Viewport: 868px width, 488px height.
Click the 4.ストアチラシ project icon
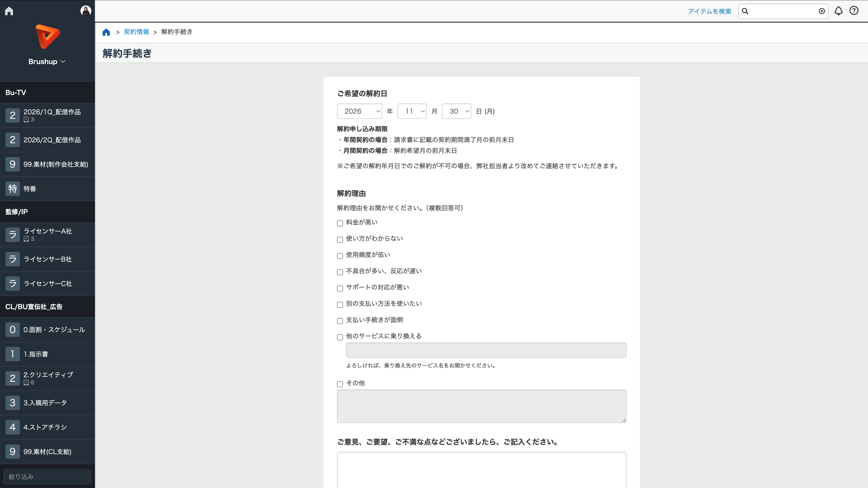[x=12, y=427]
